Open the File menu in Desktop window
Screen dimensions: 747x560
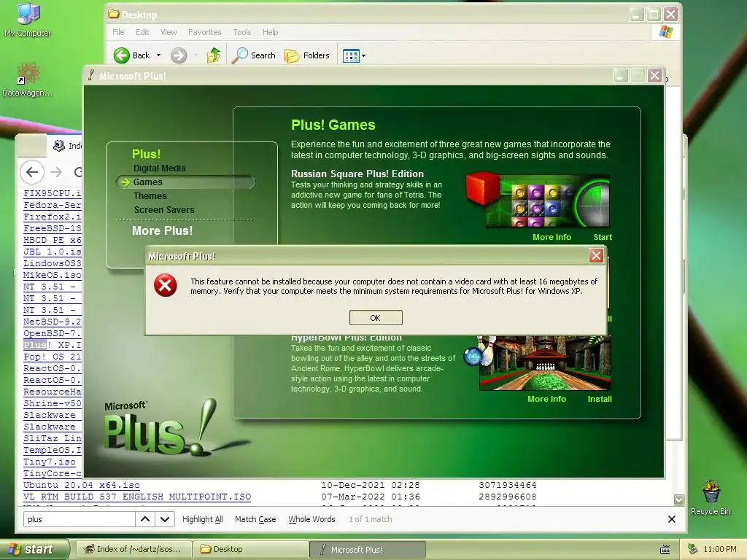pyautogui.click(x=118, y=32)
